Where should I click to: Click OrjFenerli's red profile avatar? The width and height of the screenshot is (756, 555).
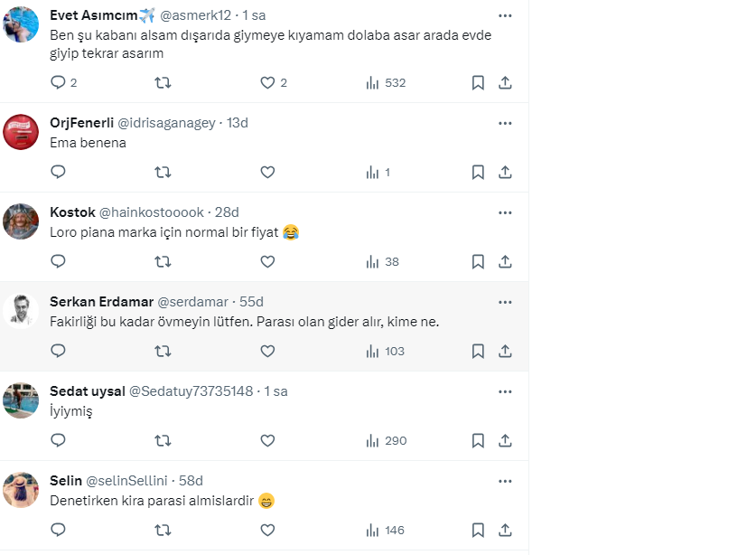[21, 132]
